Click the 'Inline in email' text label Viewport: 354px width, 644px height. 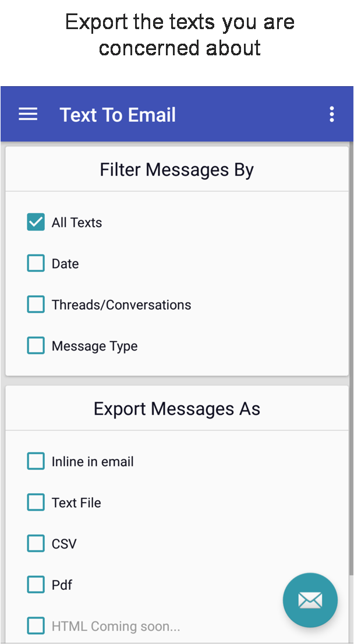click(x=93, y=462)
